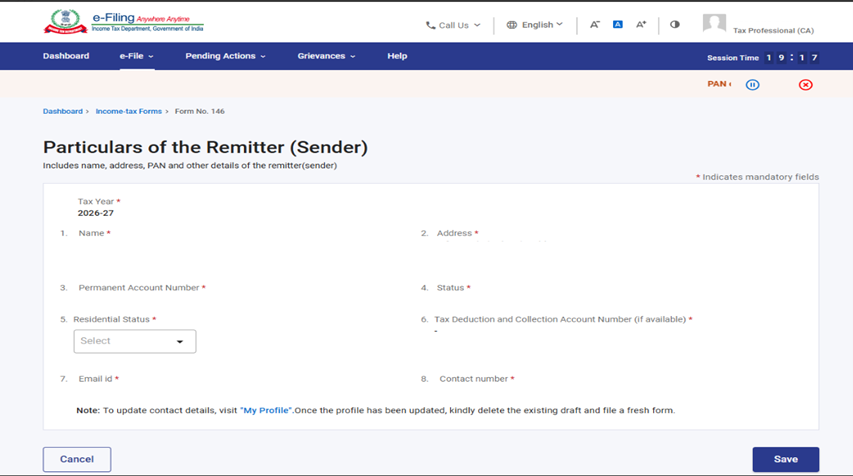The image size is (853, 476).
Task: Open the Residential Status Select dropdown
Action: pos(135,341)
